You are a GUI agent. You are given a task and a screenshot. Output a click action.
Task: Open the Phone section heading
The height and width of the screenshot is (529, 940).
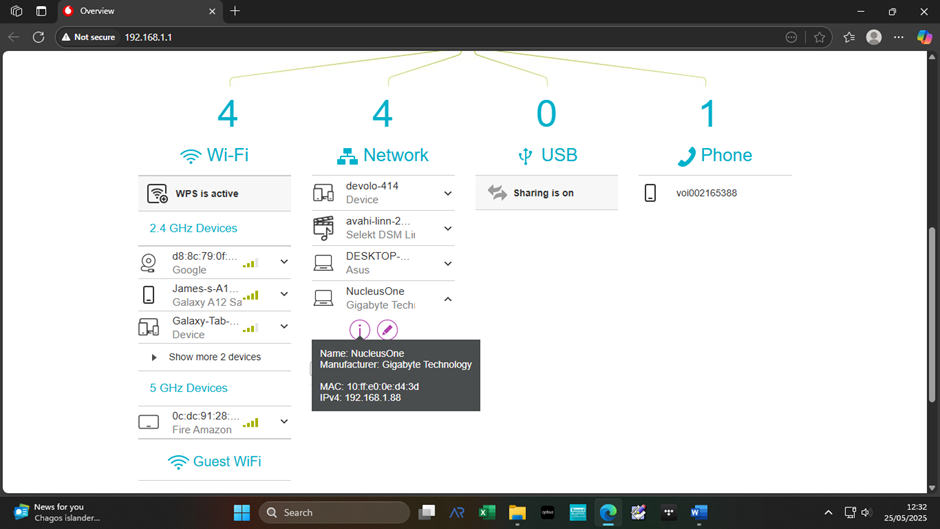(x=726, y=155)
